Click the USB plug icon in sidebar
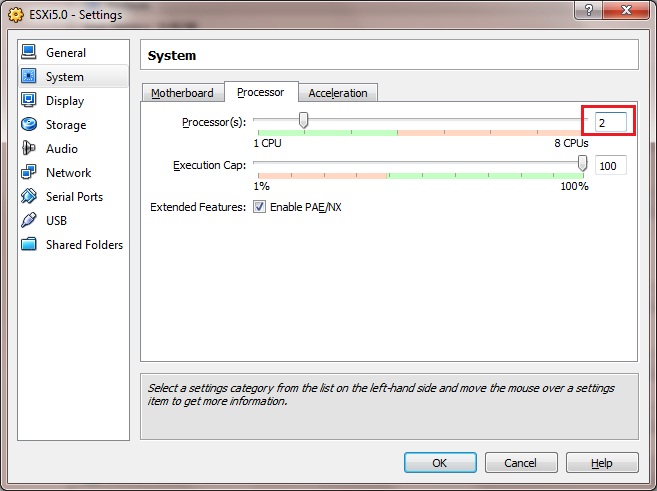This screenshot has height=491, width=657. (x=29, y=220)
